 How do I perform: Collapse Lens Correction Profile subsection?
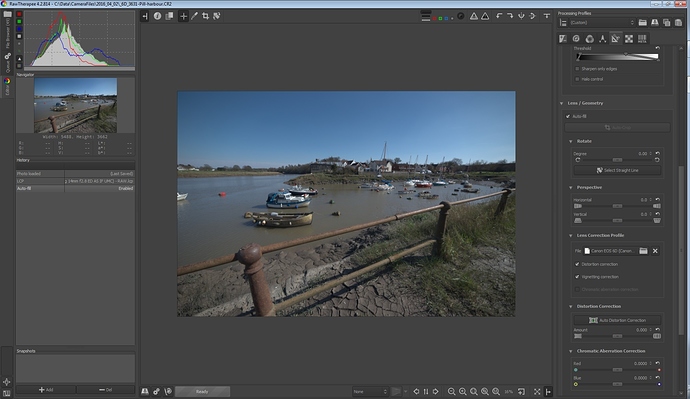pos(571,235)
